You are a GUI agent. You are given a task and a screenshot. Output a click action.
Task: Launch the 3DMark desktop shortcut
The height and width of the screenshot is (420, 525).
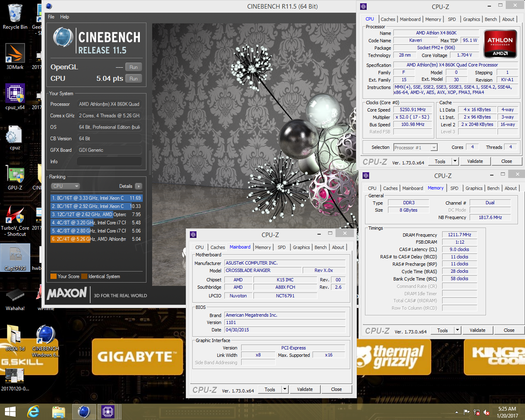click(x=15, y=57)
